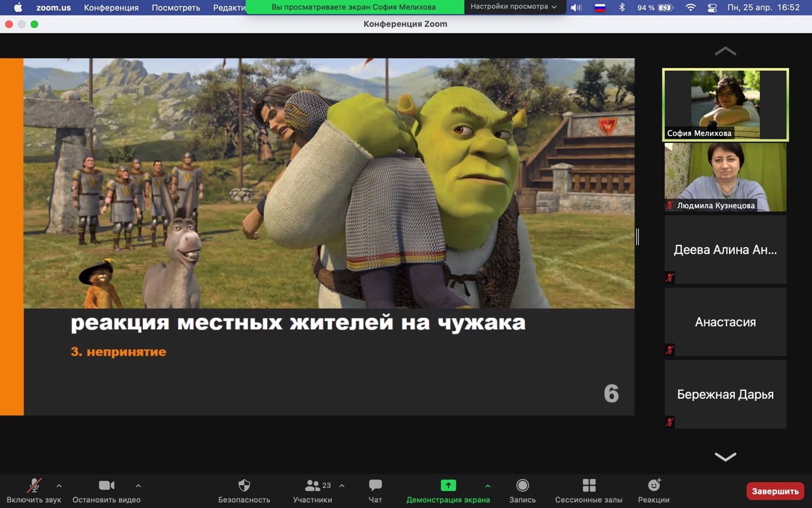The image size is (812, 508).
Task: Open the battery status at 94 %
Action: (x=655, y=8)
